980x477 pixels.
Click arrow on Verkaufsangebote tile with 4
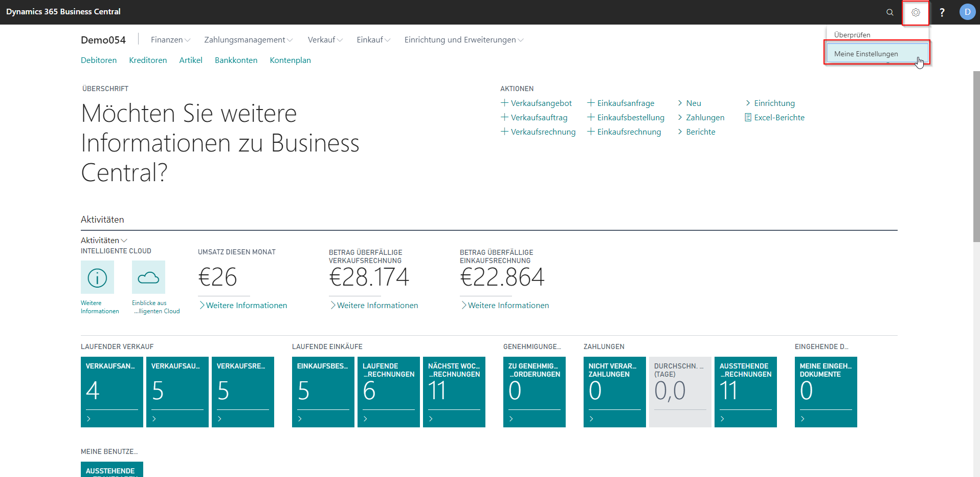coord(88,419)
